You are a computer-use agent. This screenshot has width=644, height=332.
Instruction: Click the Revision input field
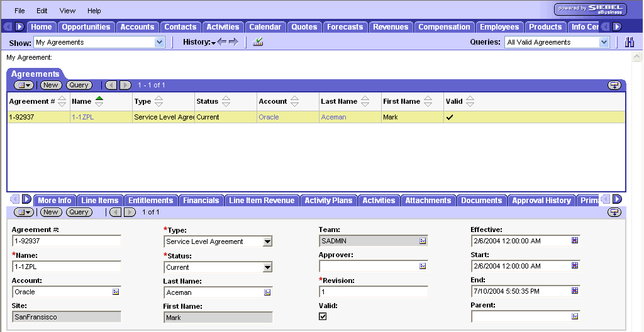374,292
